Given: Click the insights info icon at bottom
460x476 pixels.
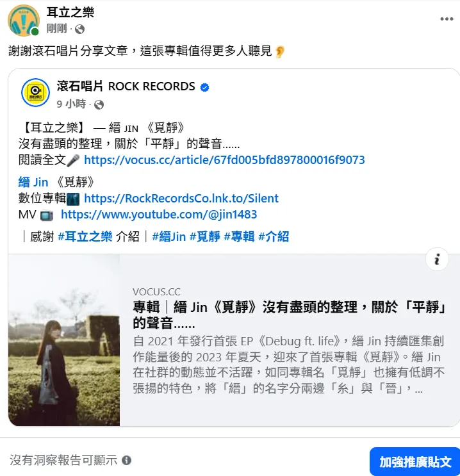Looking at the screenshot, I should [x=127, y=460].
